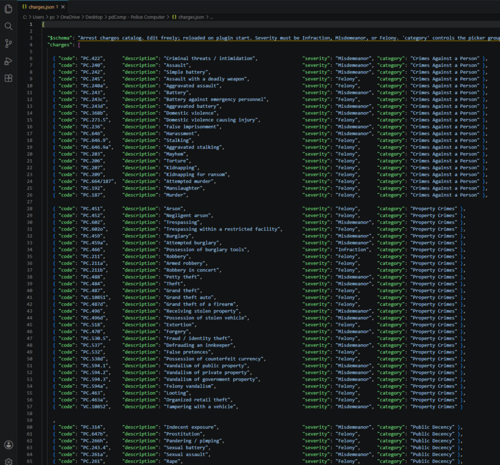Click the "charges" key on line 4
Image resolution: width=500 pixels, height=465 pixels.
[60, 45]
